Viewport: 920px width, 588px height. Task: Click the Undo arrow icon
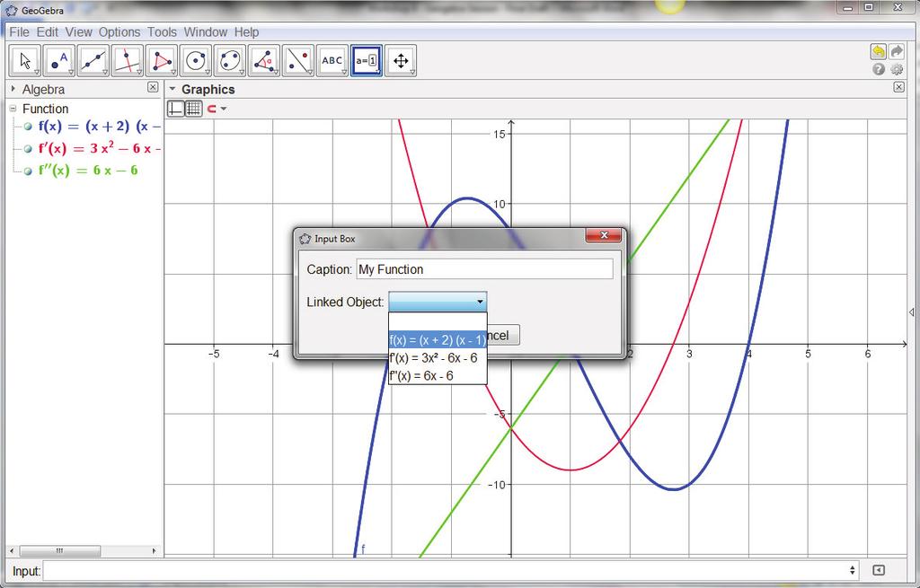(878, 51)
